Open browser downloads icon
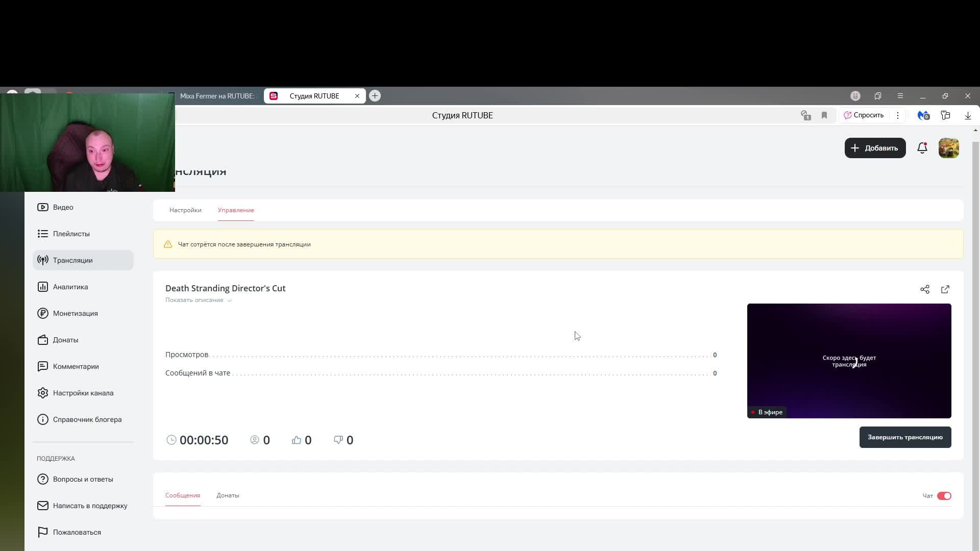Viewport: 980px width, 551px height. (x=968, y=115)
